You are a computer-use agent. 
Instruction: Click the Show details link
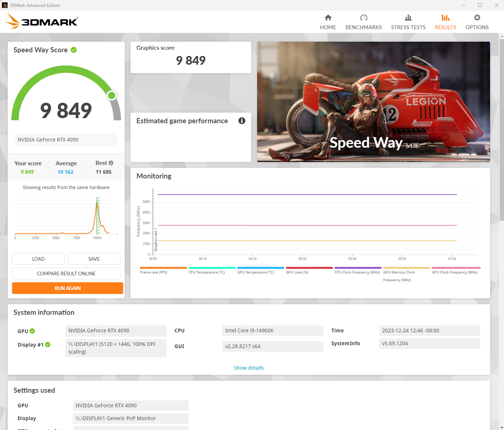249,368
